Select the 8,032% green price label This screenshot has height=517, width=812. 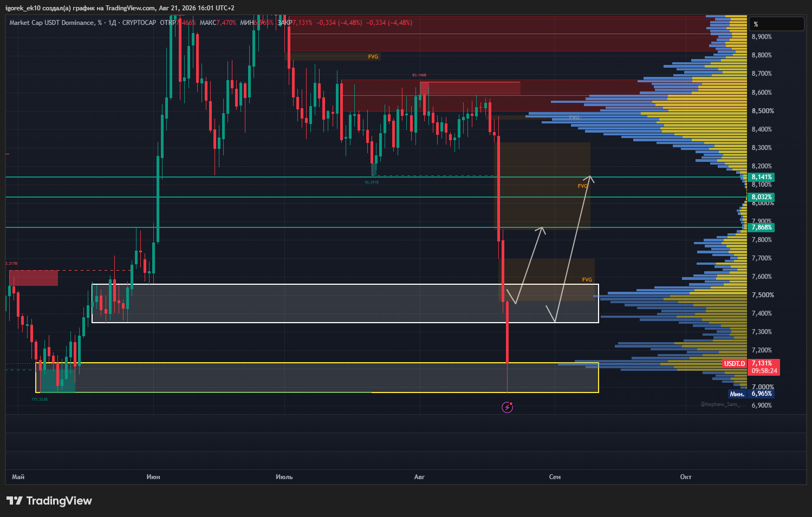click(x=762, y=197)
